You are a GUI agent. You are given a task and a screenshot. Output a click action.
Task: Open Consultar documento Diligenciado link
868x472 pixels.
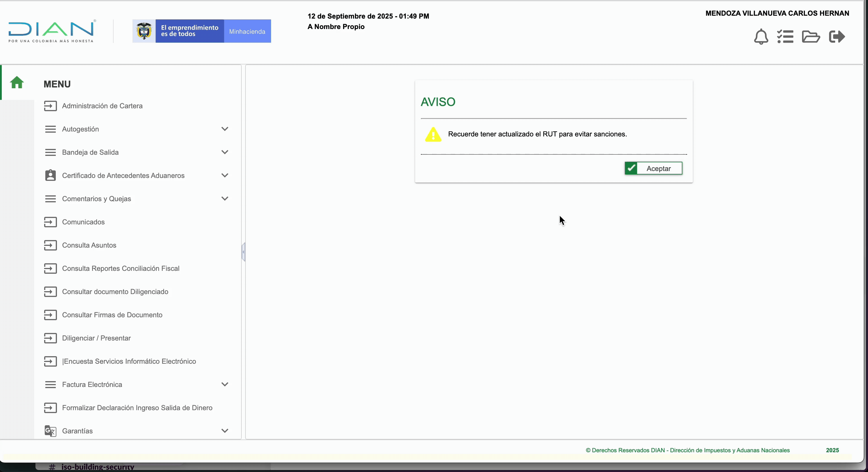pyautogui.click(x=115, y=292)
